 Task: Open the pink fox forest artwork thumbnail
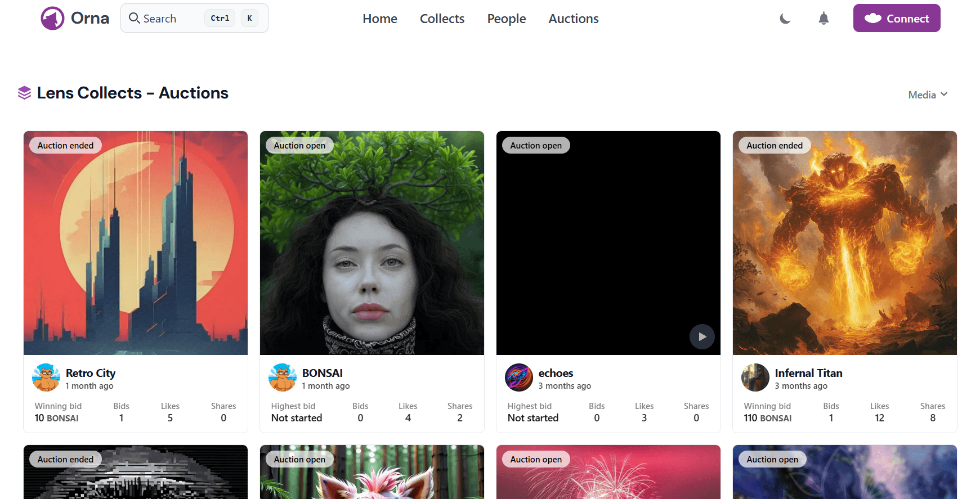point(372,472)
